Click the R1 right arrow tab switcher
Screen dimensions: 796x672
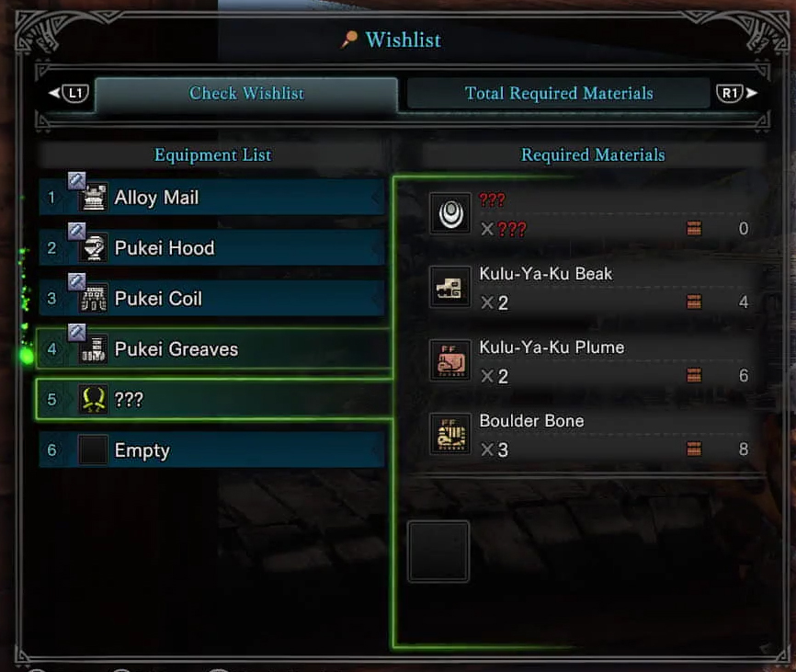click(x=736, y=93)
